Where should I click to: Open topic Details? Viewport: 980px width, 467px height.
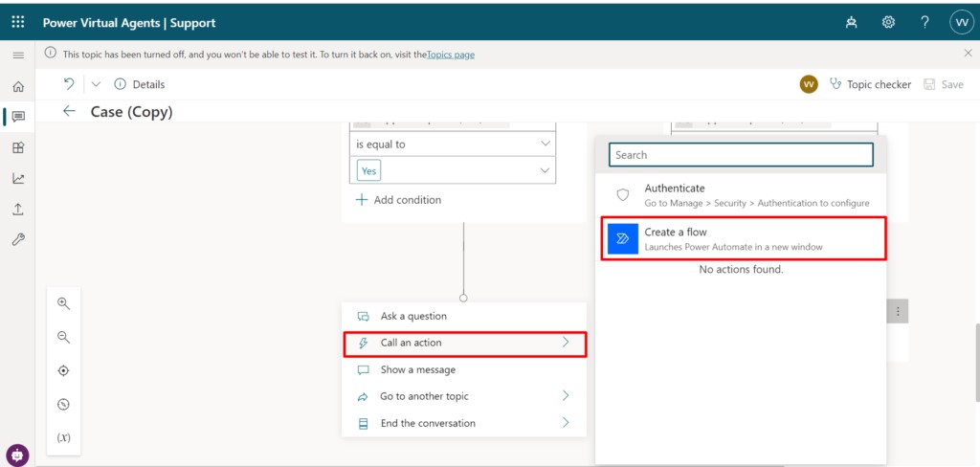140,84
